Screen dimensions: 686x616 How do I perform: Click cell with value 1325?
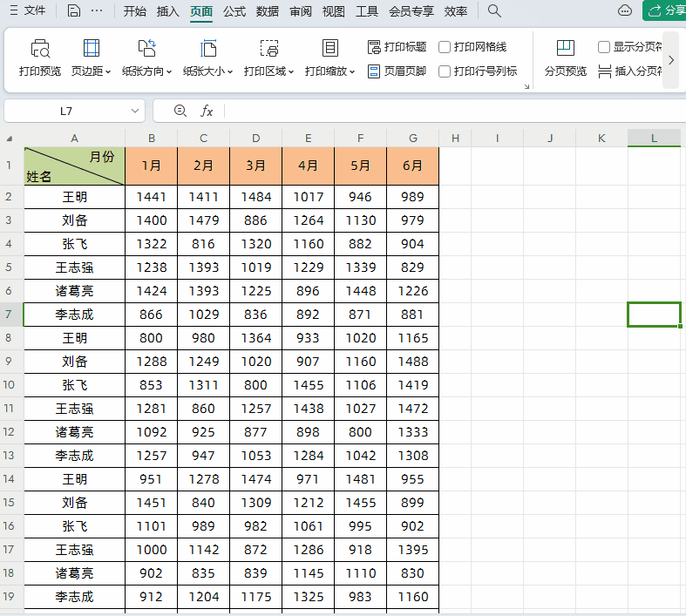(x=308, y=597)
